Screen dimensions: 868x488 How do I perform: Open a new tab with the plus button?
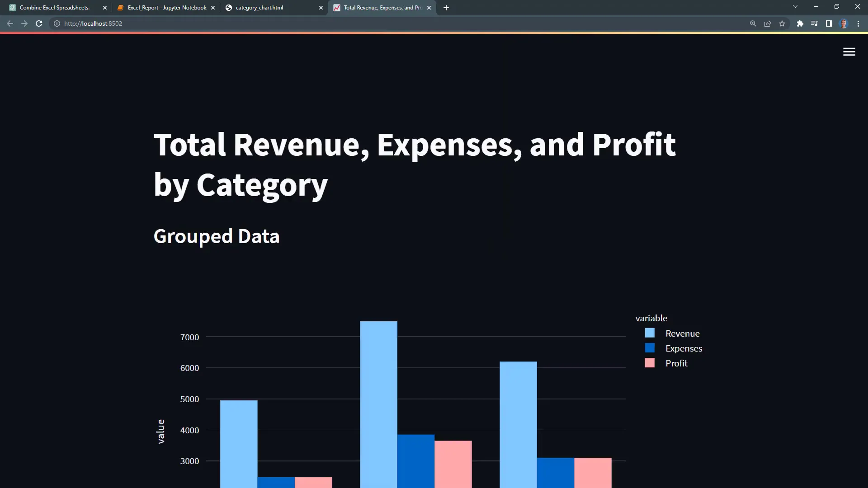[x=446, y=7]
